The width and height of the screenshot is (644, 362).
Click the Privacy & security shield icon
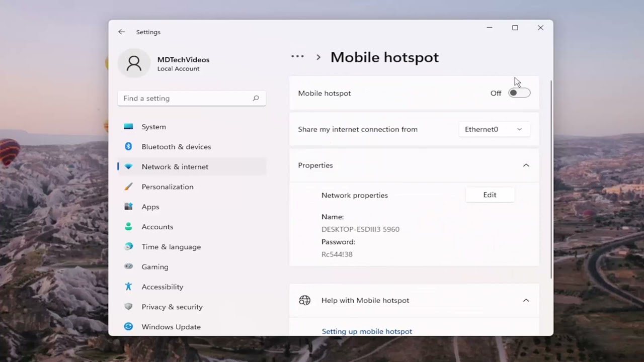(128, 307)
